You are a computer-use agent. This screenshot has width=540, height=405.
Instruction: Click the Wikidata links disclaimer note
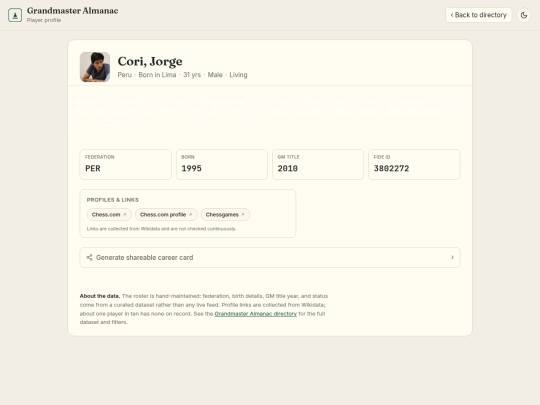coord(162,229)
